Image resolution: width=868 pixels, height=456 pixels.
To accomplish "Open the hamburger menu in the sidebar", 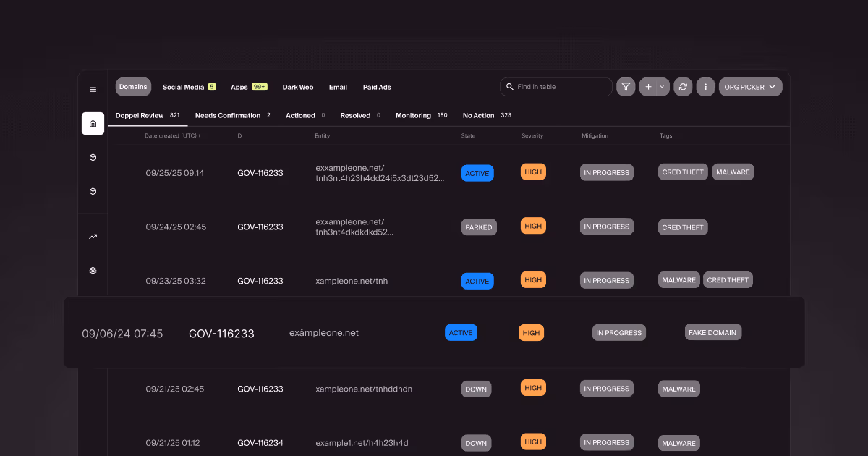I will click(x=93, y=90).
